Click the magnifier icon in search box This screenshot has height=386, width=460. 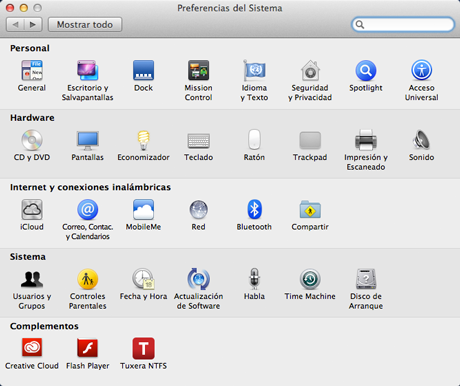(x=360, y=25)
